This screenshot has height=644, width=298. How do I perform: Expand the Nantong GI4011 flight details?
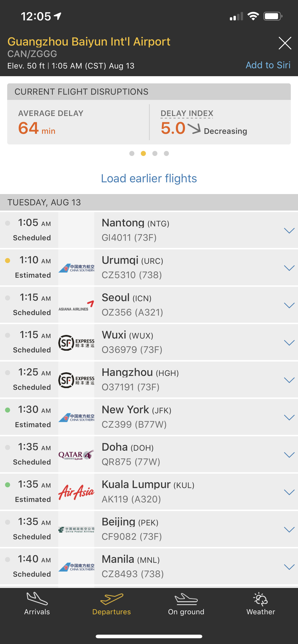(289, 230)
